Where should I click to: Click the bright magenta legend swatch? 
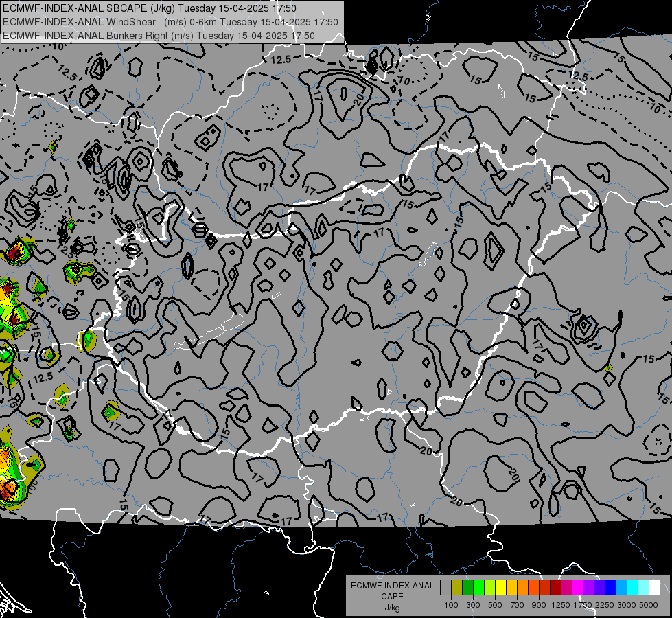click(x=578, y=588)
